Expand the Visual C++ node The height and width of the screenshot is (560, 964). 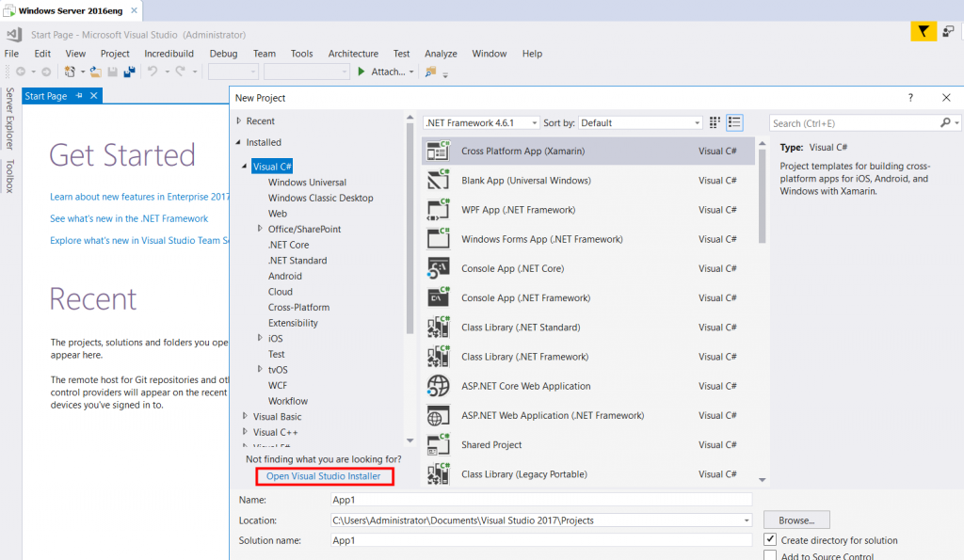245,431
